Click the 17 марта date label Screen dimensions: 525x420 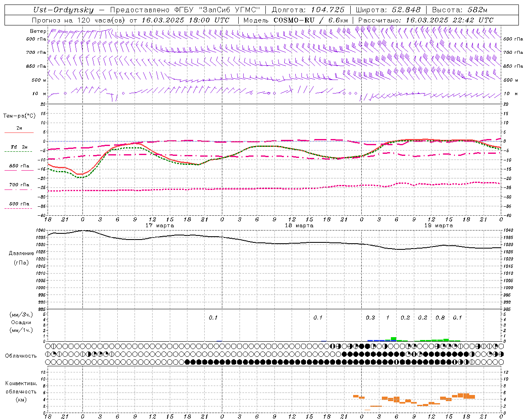(x=160, y=226)
